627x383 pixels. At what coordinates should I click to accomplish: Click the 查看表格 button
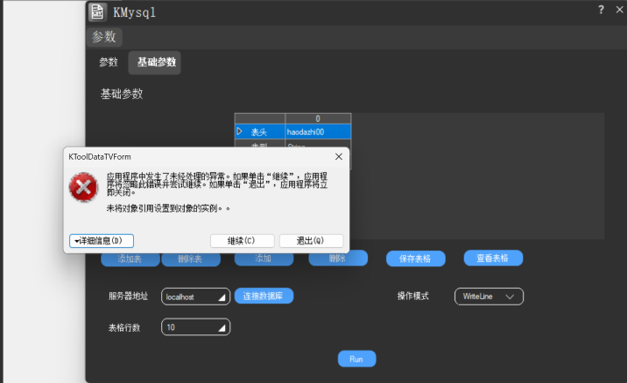493,258
